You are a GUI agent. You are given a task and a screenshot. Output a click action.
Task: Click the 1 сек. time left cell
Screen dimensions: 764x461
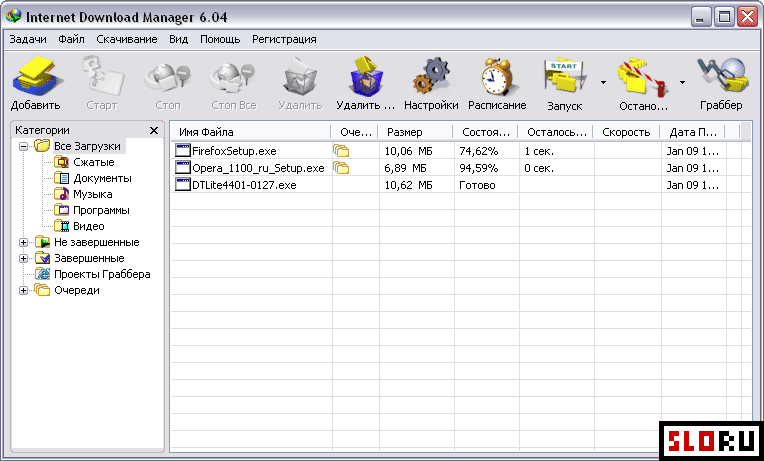tap(539, 151)
